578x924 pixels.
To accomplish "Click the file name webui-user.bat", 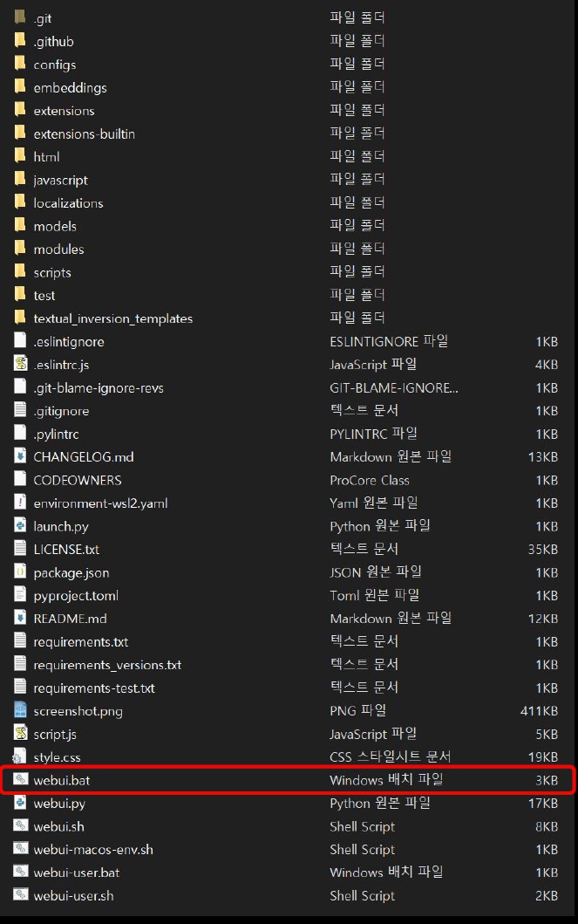I will 77,873.
